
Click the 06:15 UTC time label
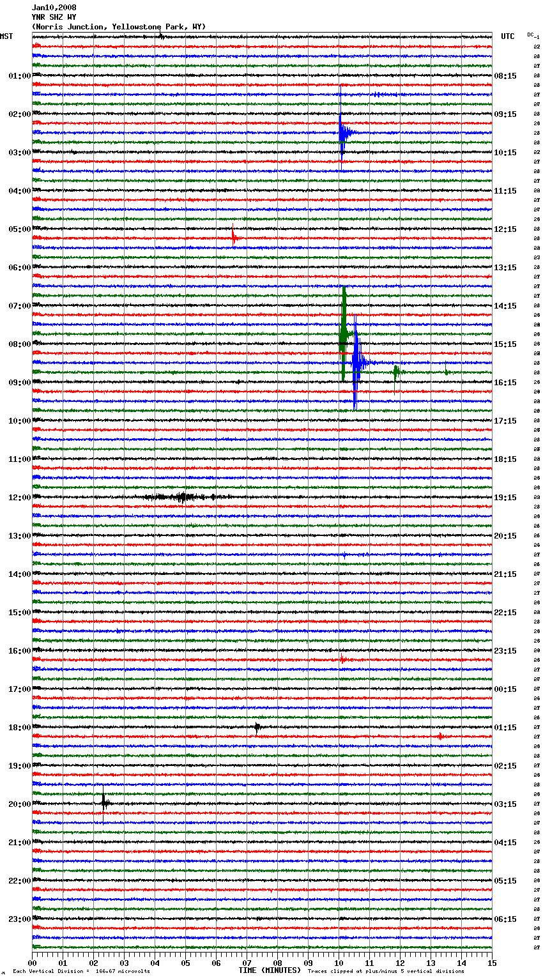point(505,919)
